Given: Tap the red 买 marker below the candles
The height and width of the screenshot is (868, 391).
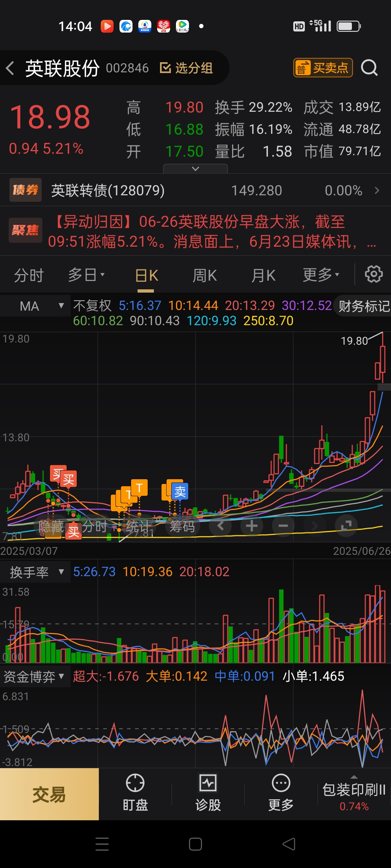Looking at the screenshot, I should pos(73,532).
